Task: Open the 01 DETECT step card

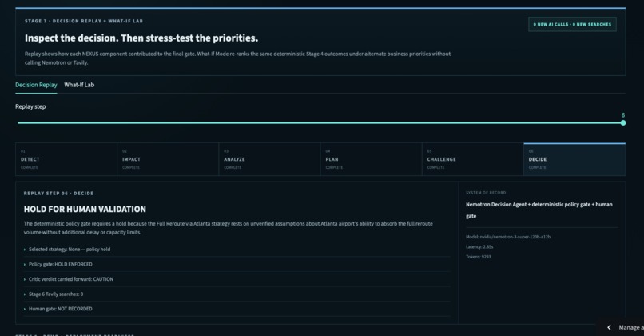Action: point(66,159)
